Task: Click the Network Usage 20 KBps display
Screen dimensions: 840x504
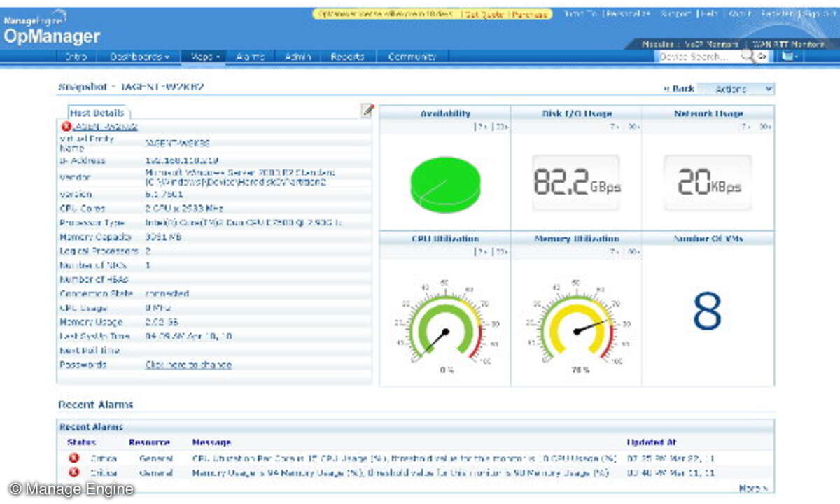Action: coord(708,183)
